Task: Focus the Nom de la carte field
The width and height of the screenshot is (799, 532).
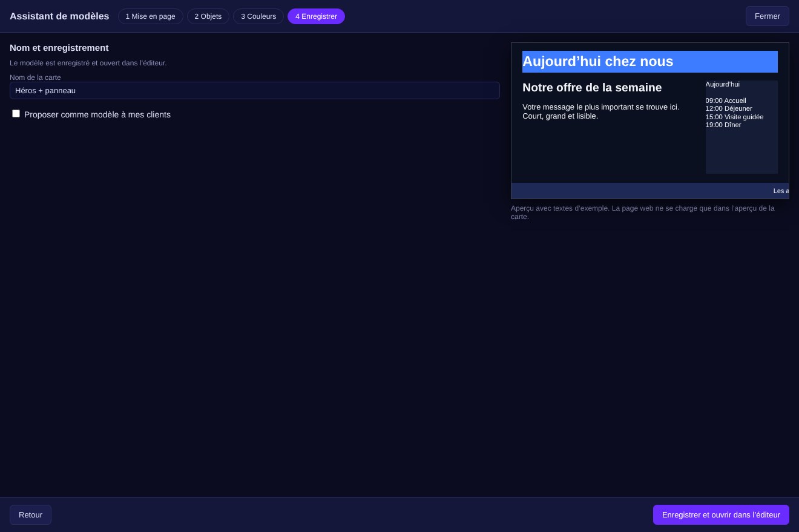Action: click(x=255, y=90)
